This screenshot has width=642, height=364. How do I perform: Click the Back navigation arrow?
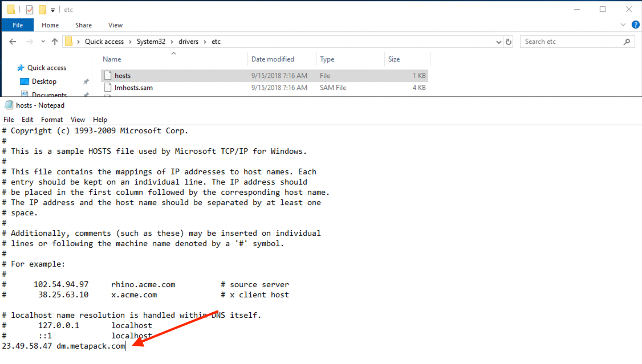[x=13, y=42]
